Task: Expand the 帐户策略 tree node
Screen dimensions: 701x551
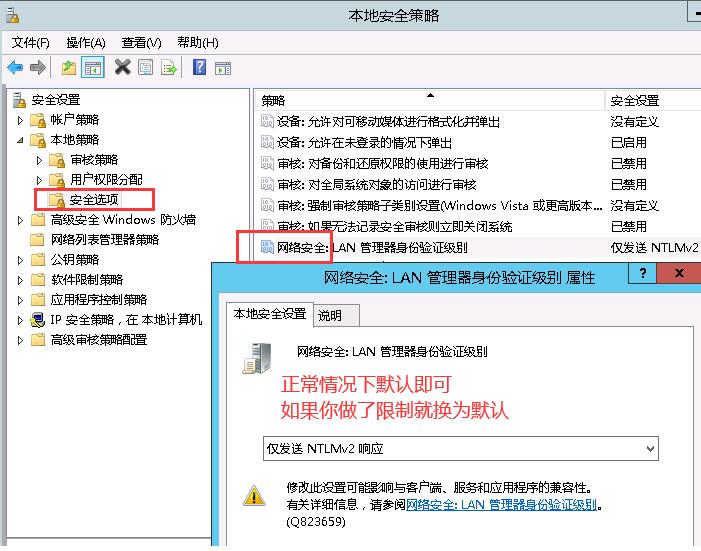Action: click(20, 120)
